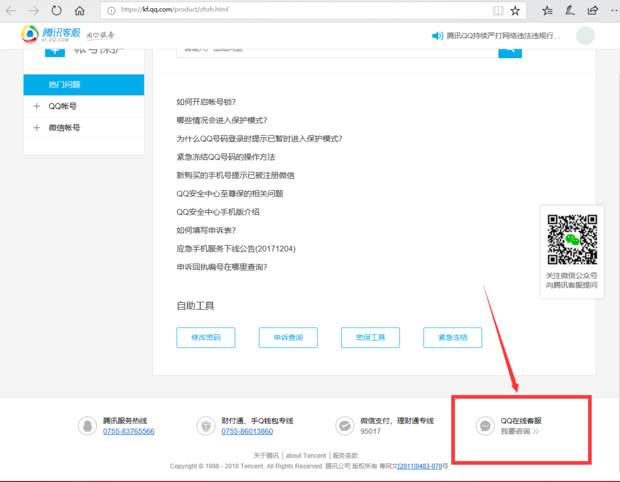Select the 热门问题 sidebar tab

pyautogui.click(x=84, y=85)
